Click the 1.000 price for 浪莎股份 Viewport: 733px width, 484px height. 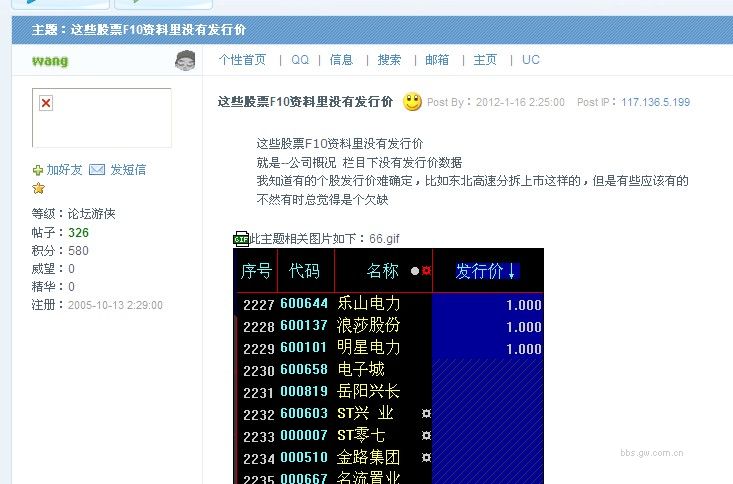[524, 327]
